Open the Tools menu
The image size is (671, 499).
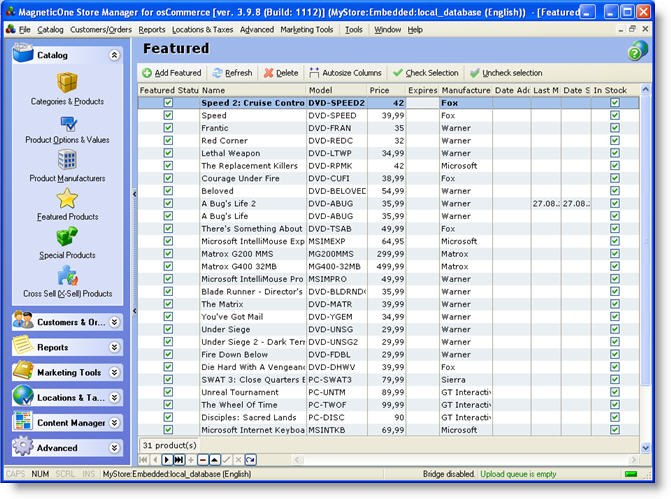click(354, 30)
